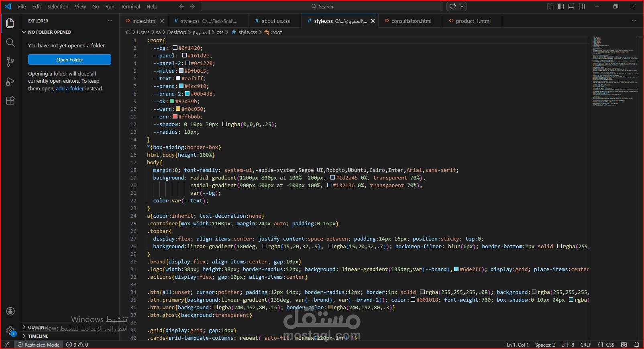Click the add a folder link
The image size is (644, 349).
click(70, 88)
